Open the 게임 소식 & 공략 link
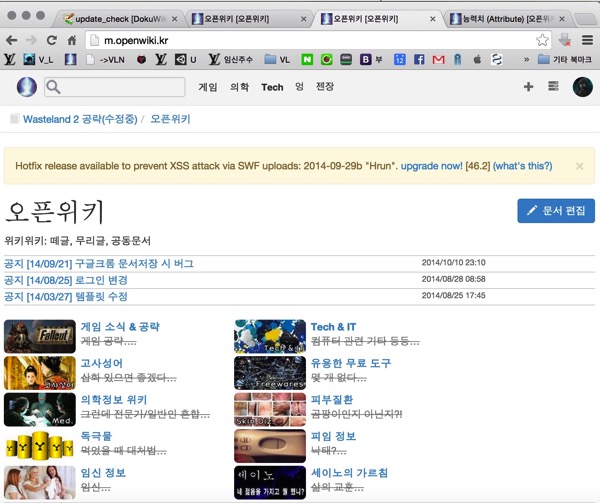600x503 pixels. pos(120,327)
